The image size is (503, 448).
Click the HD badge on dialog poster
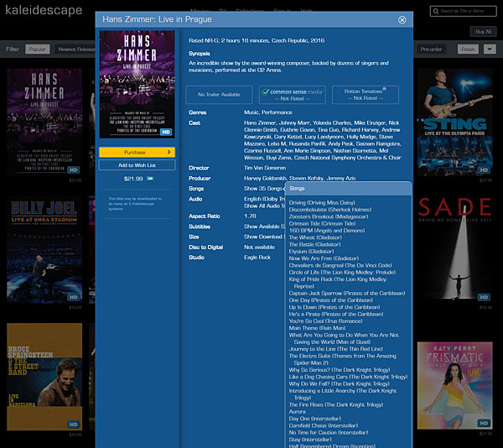166,132
